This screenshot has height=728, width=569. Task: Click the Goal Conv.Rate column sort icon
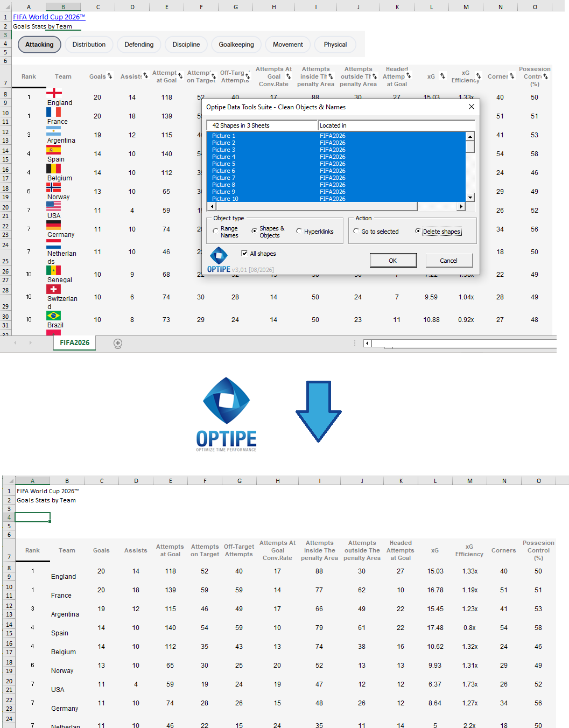pyautogui.click(x=289, y=76)
